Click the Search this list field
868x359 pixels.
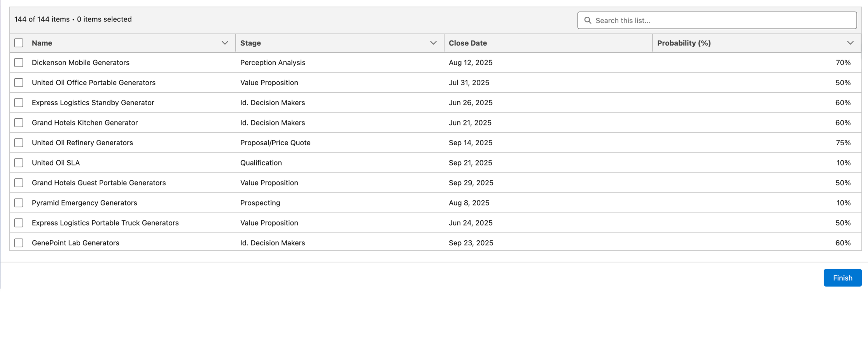(x=717, y=20)
